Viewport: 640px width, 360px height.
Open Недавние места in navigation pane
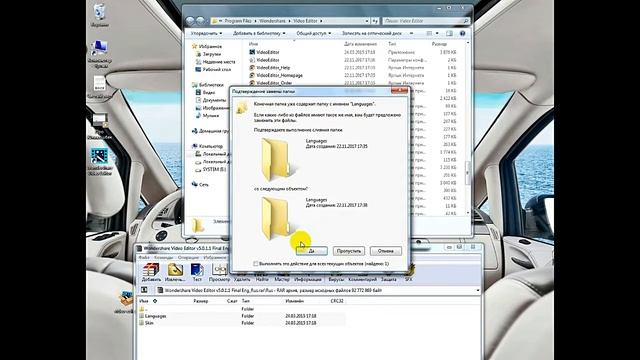216,62
